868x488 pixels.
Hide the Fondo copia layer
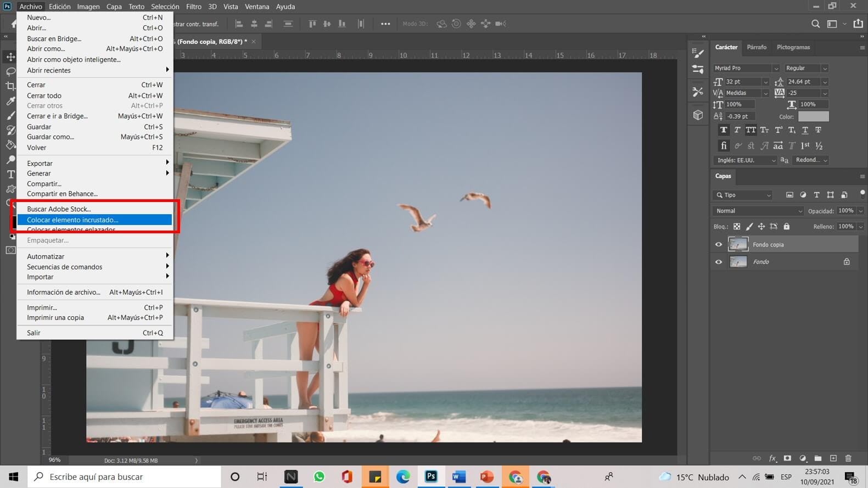point(718,244)
